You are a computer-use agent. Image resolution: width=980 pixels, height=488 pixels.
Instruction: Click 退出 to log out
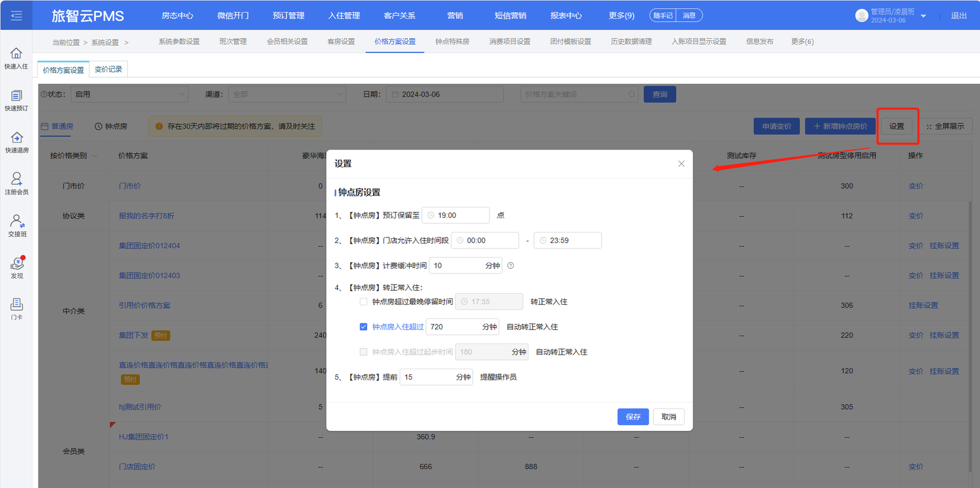[x=959, y=15]
